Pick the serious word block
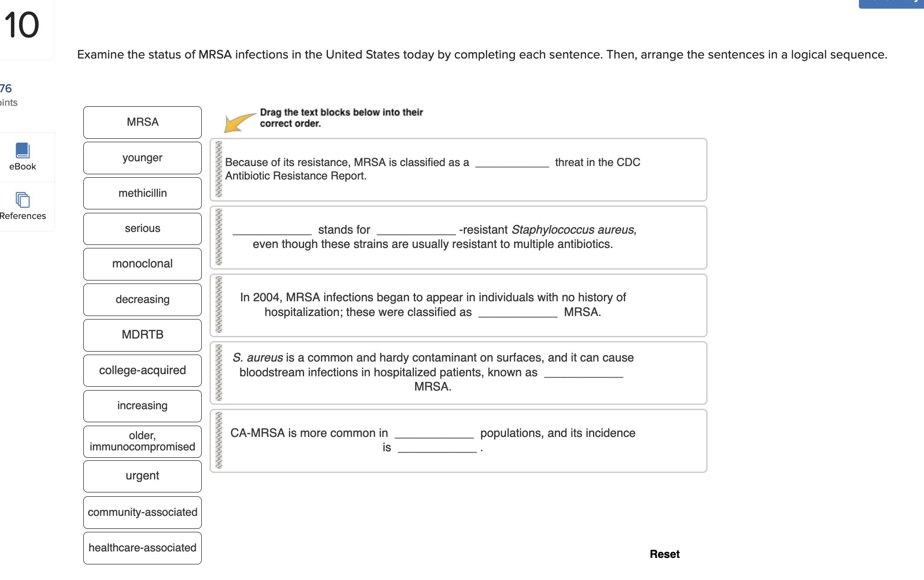The width and height of the screenshot is (924, 580). click(x=142, y=228)
